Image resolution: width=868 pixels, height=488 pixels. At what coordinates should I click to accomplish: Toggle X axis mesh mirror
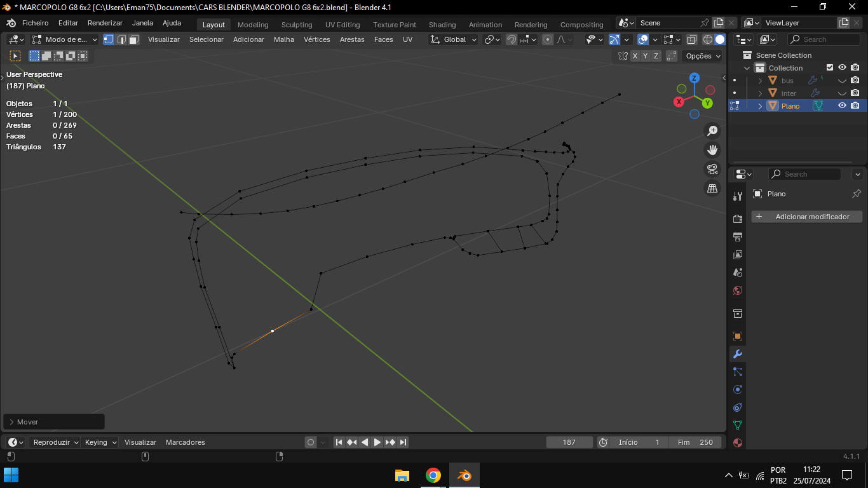[635, 56]
